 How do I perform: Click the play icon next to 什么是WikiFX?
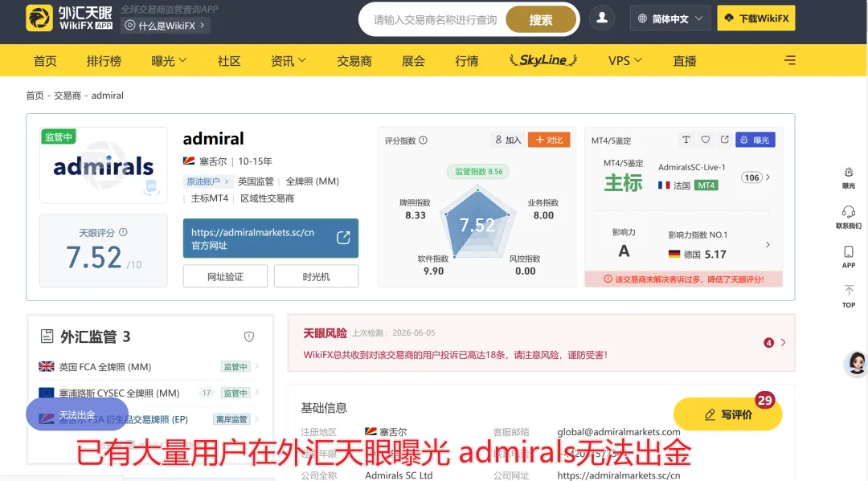[130, 26]
